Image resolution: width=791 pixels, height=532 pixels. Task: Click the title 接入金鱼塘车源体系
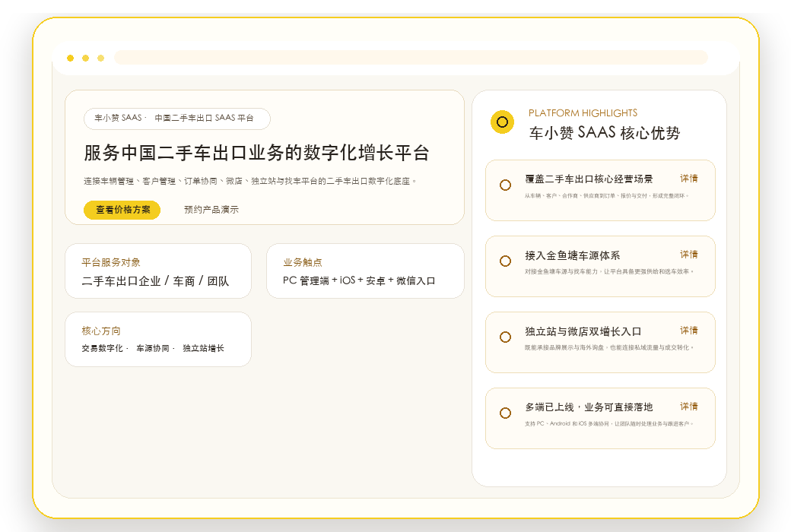573,255
